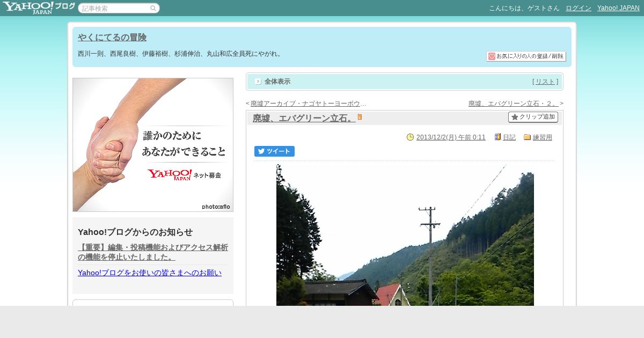This screenshot has height=338, width=644.
Task: Click the search magnifier icon
Action: click(153, 8)
